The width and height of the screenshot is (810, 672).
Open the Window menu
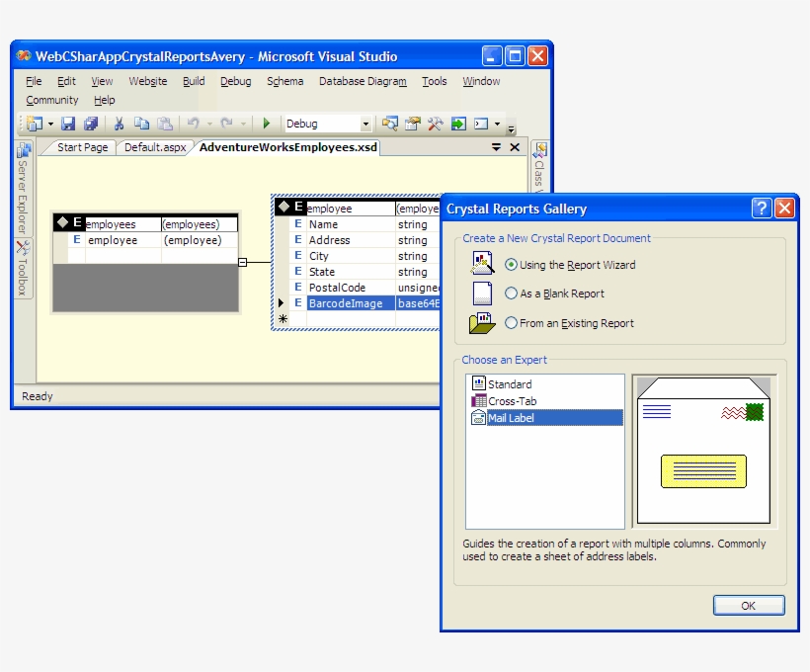[481, 81]
